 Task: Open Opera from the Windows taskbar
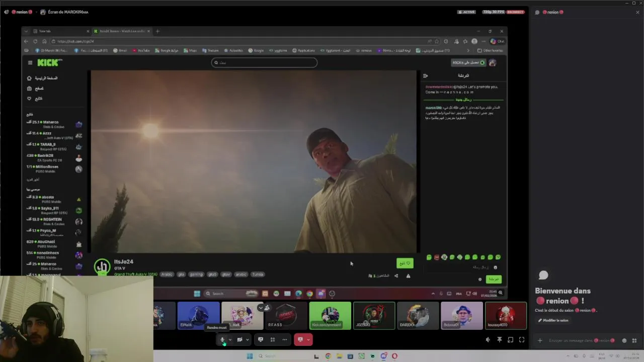point(394,356)
